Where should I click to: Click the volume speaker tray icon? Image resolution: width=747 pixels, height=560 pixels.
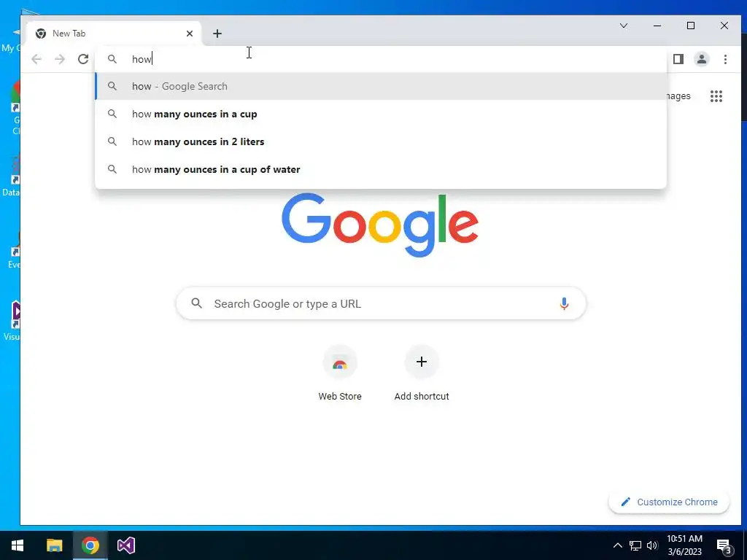[652, 545]
